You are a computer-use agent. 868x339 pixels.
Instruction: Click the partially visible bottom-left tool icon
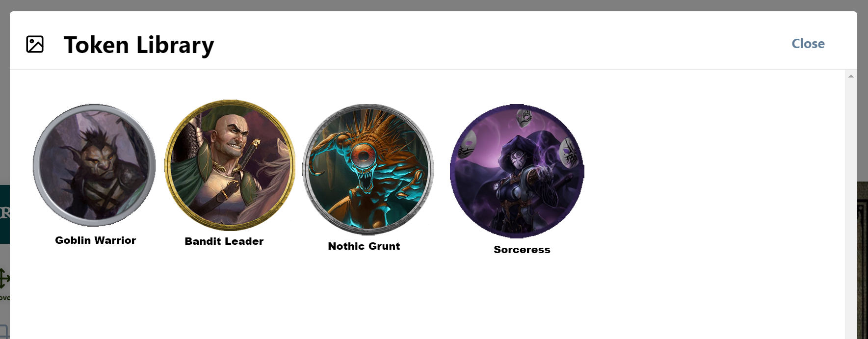click(x=4, y=331)
